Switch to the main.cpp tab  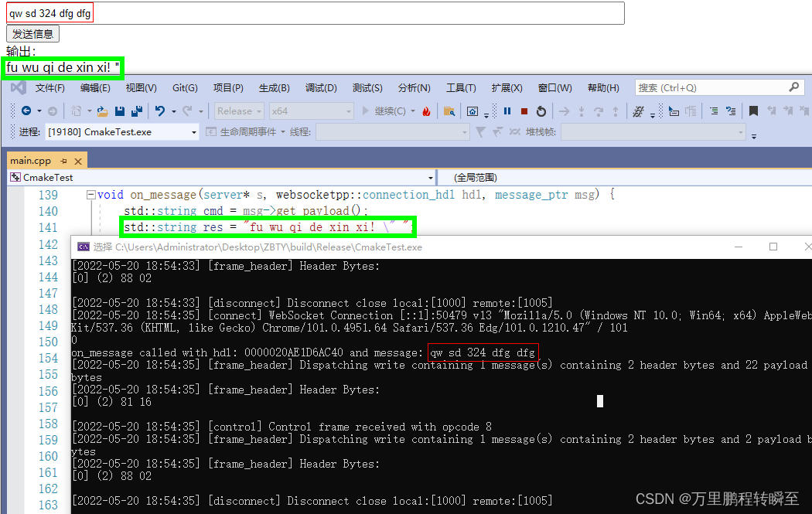(31, 161)
